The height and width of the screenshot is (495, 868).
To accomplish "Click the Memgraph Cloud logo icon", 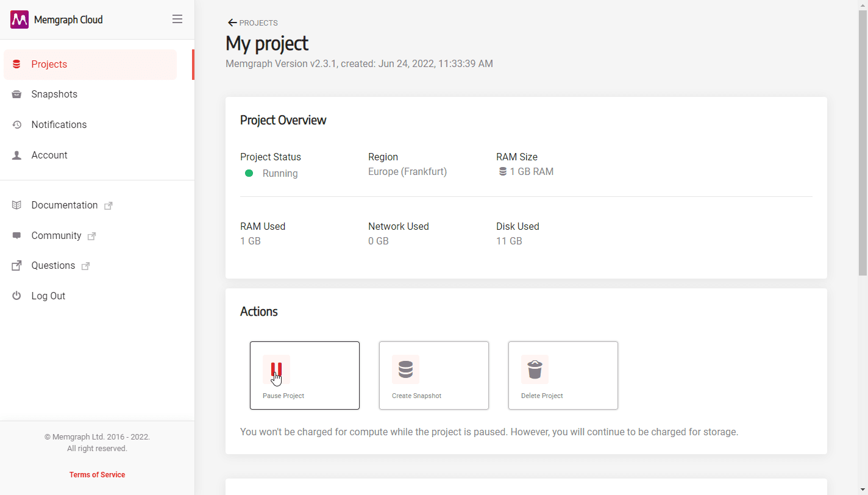I will click(20, 20).
